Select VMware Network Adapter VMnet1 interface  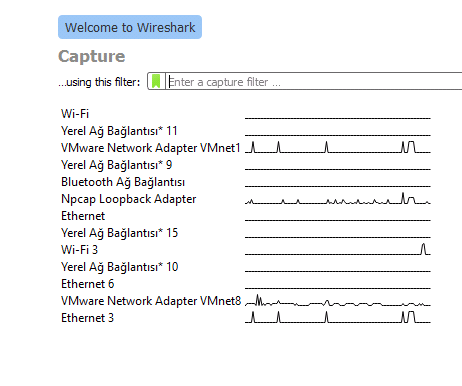(x=151, y=148)
